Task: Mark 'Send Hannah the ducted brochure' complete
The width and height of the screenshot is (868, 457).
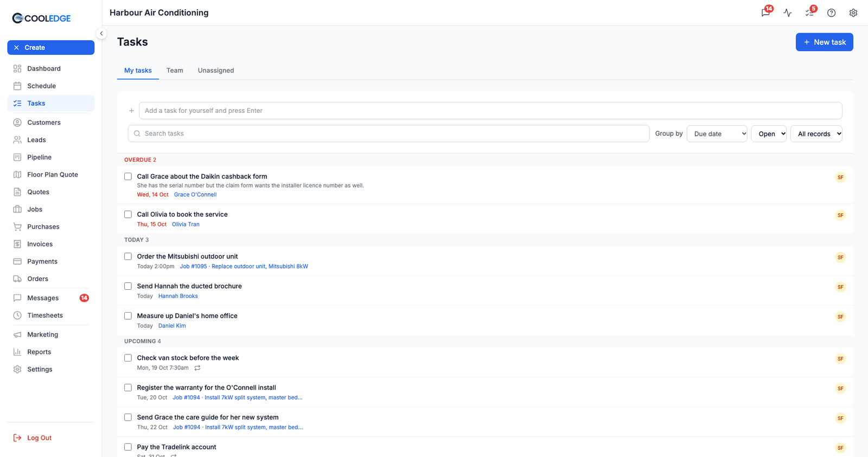Action: (x=128, y=286)
